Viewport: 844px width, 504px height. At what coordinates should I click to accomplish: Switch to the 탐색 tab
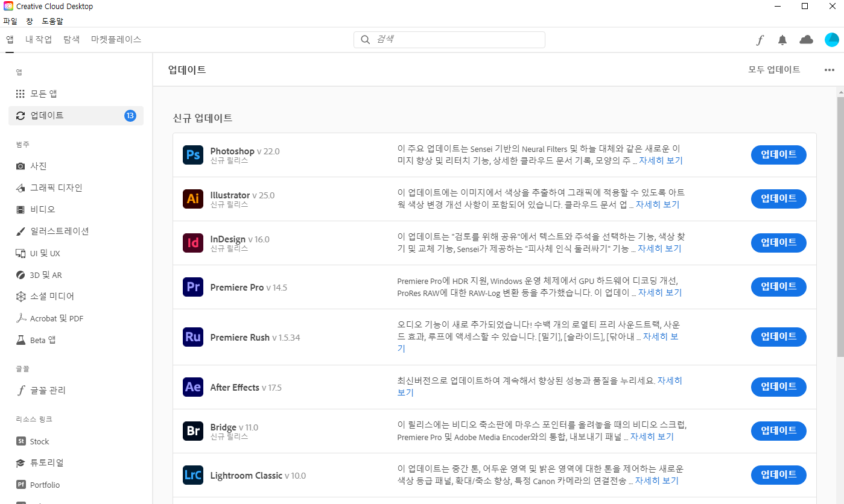[x=71, y=40]
